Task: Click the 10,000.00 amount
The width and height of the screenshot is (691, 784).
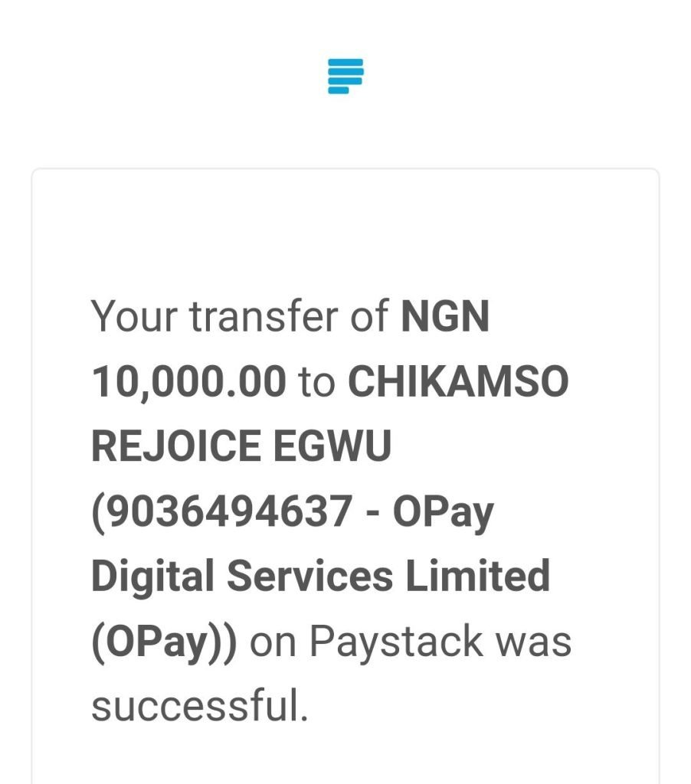Action: point(188,381)
